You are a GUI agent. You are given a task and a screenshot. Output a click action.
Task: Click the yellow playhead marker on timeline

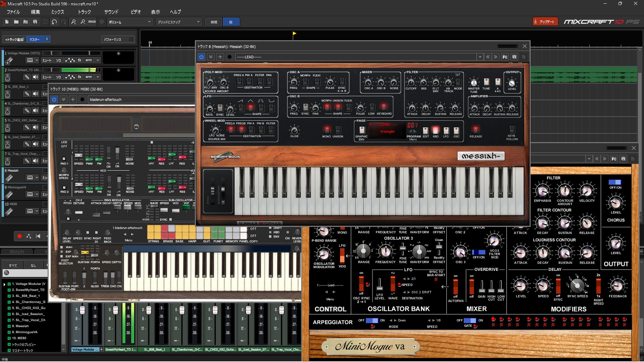(294, 34)
